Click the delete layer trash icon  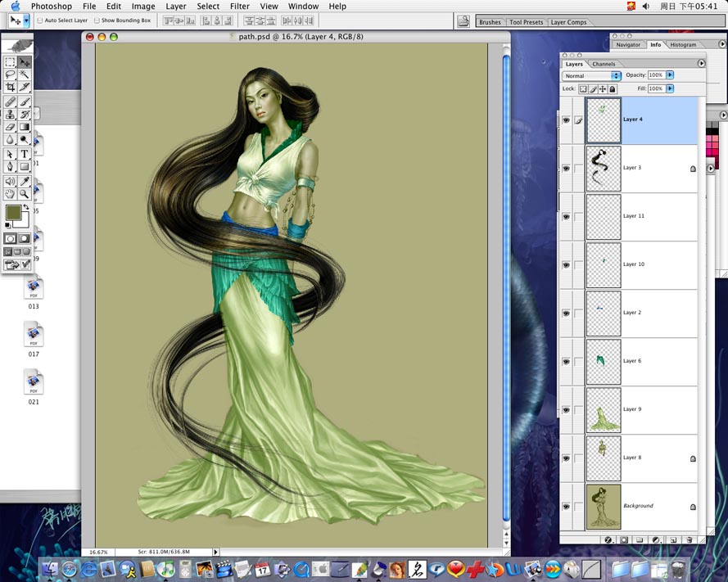(x=690, y=539)
